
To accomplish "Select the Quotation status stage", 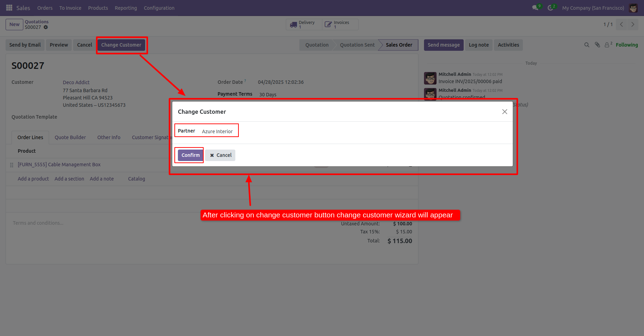I will (317, 45).
